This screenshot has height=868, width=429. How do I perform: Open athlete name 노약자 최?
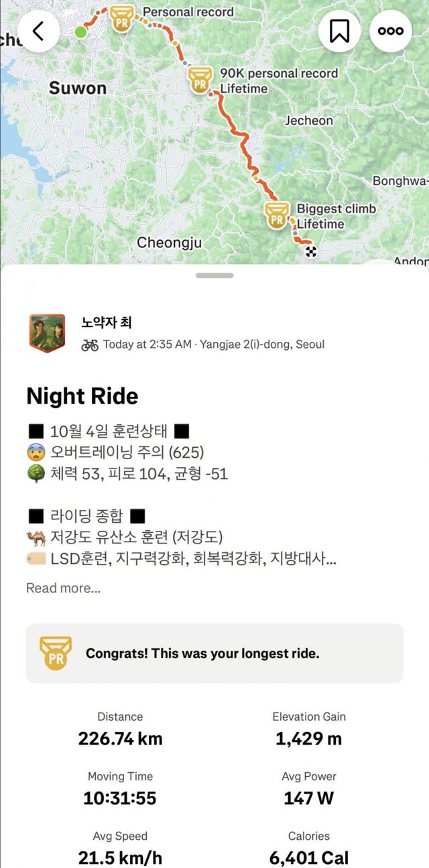point(107,322)
